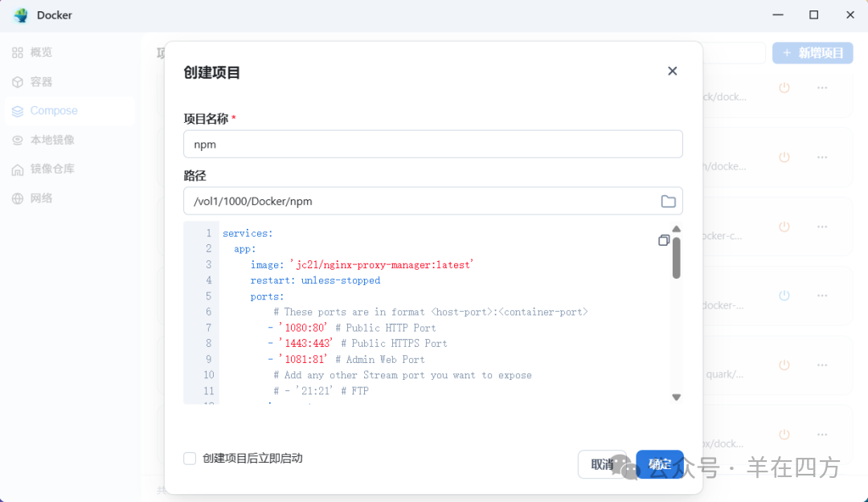Click the Docker whale app icon
This screenshot has height=502, width=868.
point(21,15)
